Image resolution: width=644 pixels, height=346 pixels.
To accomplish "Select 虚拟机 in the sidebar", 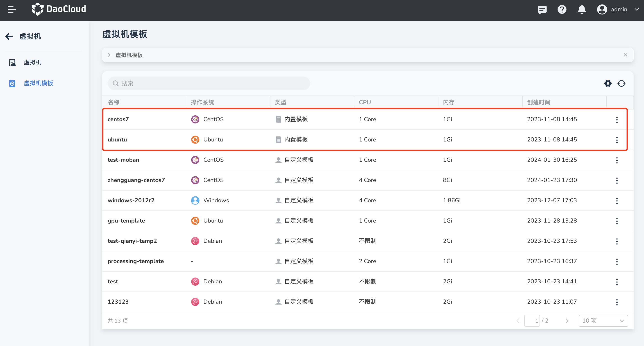I will (x=32, y=63).
